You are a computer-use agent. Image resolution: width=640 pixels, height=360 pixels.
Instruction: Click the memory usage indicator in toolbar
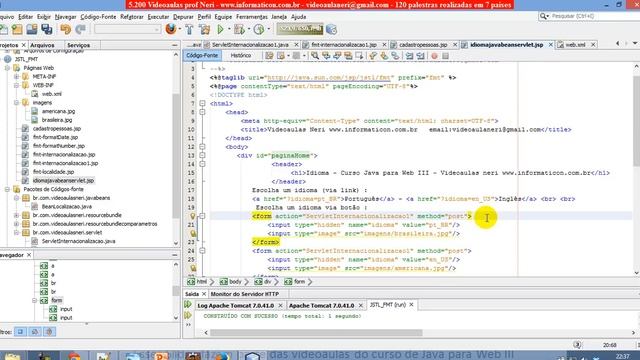click(300, 29)
